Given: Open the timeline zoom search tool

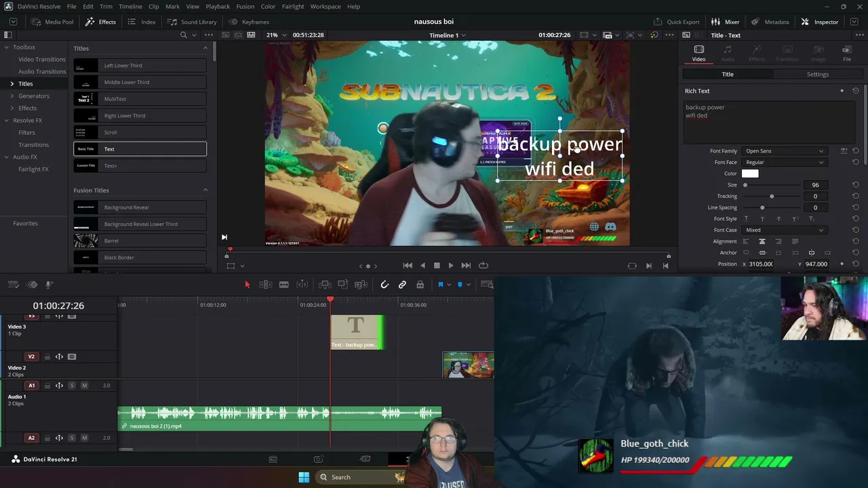Looking at the screenshot, I should pos(487,285).
